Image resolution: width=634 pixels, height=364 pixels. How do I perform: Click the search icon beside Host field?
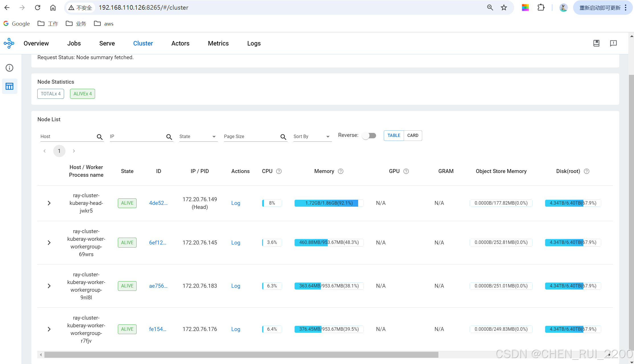coord(99,137)
